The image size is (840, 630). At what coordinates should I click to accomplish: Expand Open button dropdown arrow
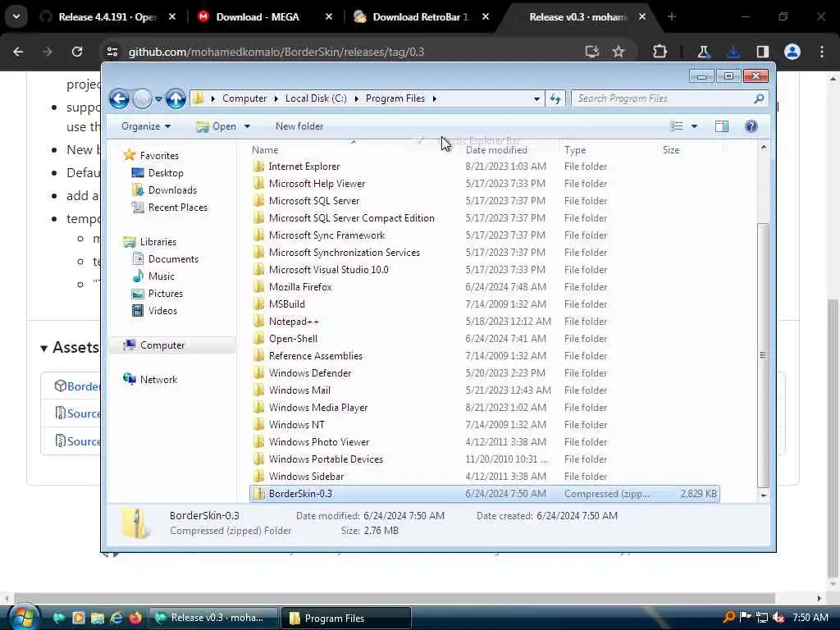(247, 126)
